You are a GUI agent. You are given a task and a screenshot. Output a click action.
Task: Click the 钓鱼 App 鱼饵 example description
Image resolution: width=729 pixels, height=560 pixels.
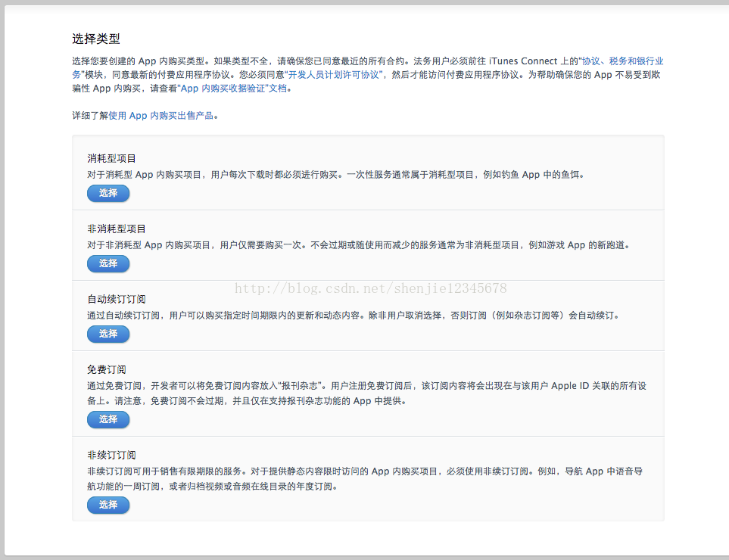coord(335,175)
